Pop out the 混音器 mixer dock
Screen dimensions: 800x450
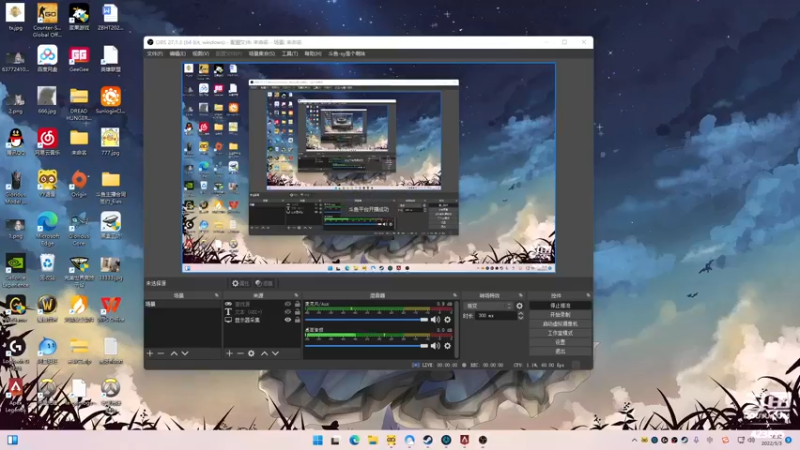[x=455, y=295]
